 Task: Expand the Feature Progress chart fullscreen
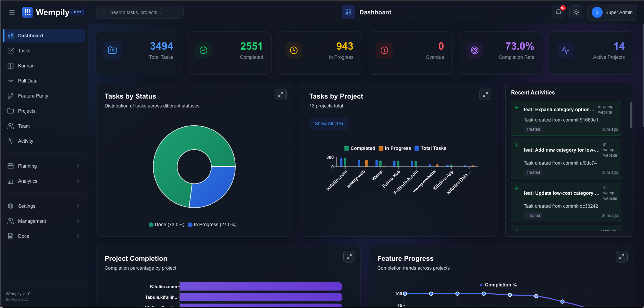coord(621,257)
